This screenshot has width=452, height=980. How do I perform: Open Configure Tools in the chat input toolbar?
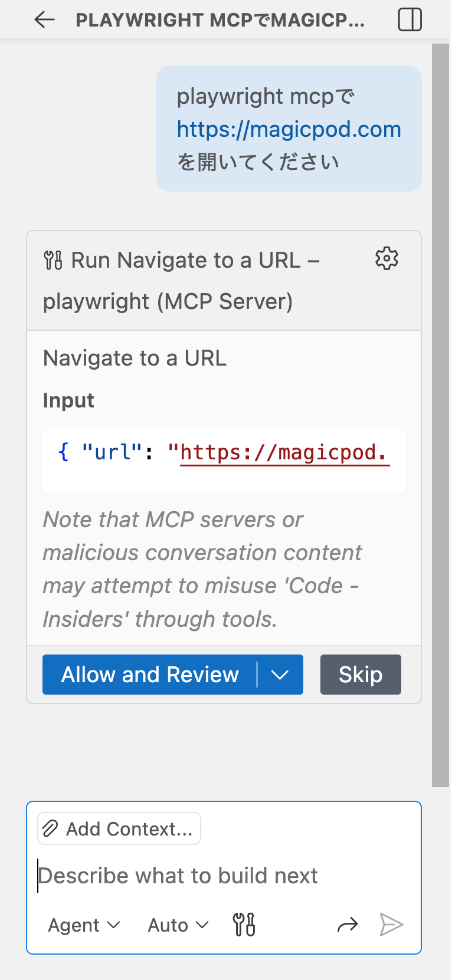pyautogui.click(x=244, y=925)
